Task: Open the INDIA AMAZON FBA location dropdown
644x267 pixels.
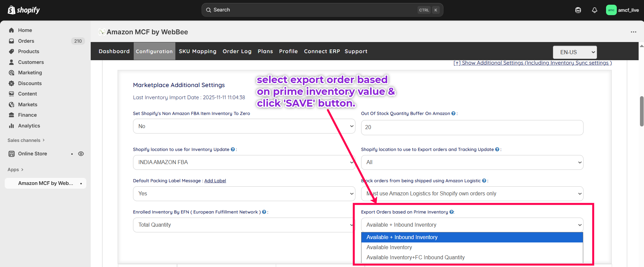Action: (244, 162)
